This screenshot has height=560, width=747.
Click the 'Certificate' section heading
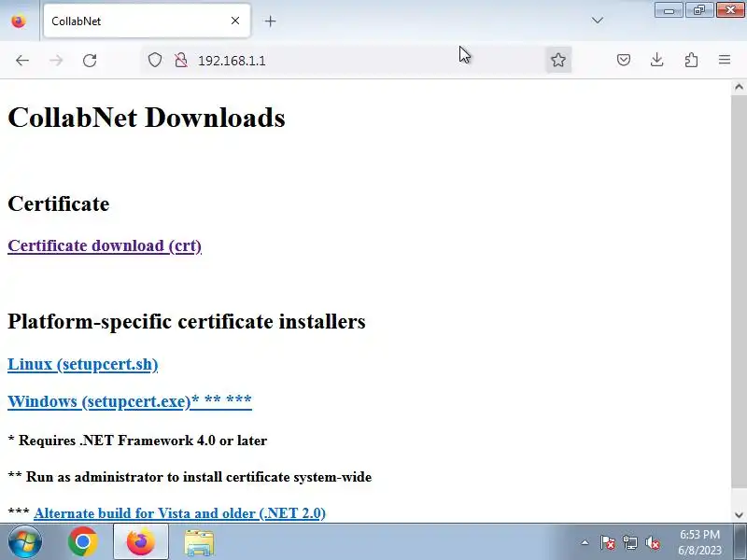pyautogui.click(x=59, y=203)
